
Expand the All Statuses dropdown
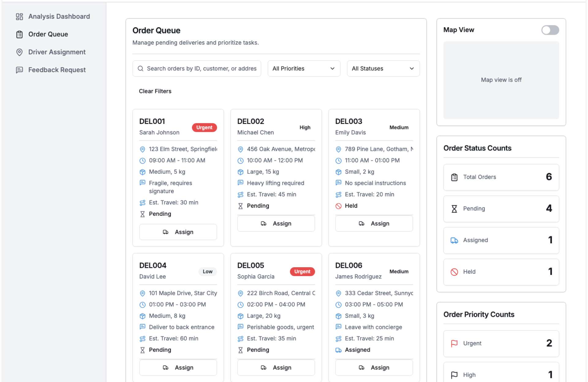pyautogui.click(x=383, y=69)
